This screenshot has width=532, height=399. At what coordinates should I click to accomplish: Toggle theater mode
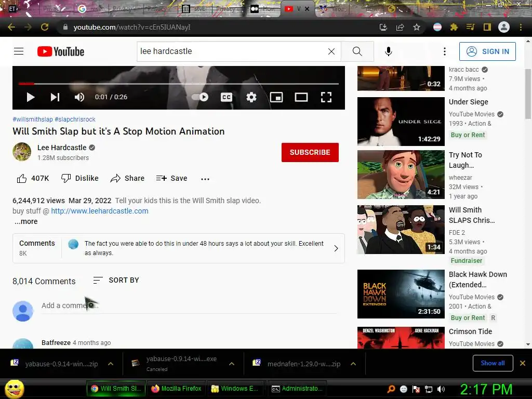pos(301,97)
